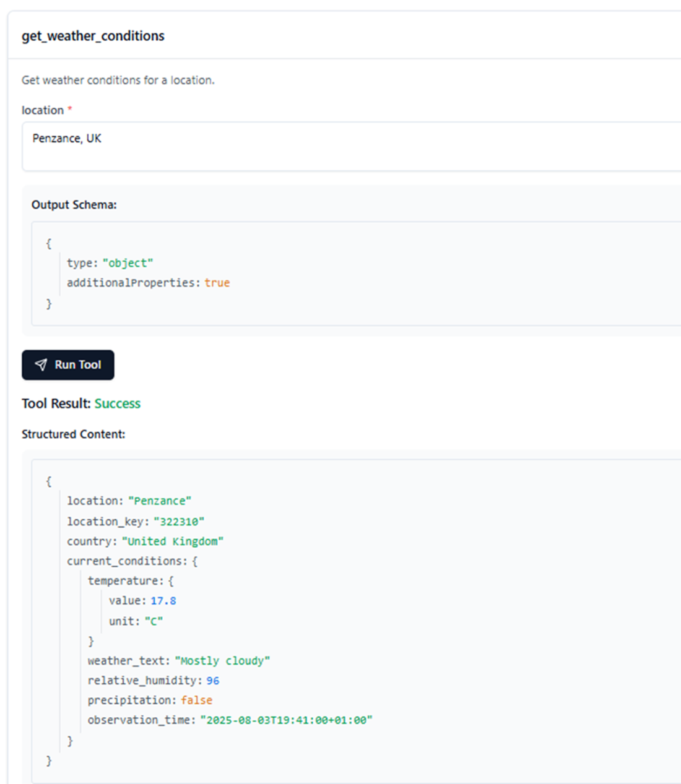Viewport: 681px width, 784px height.
Task: Collapse the Output Schema root brace
Action: coord(49,244)
